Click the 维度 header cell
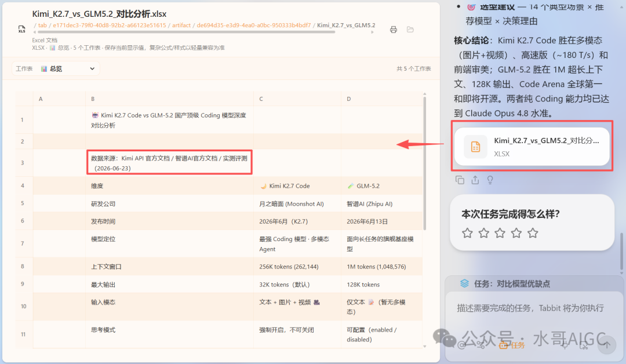This screenshot has height=364, width=626. pyautogui.click(x=169, y=185)
